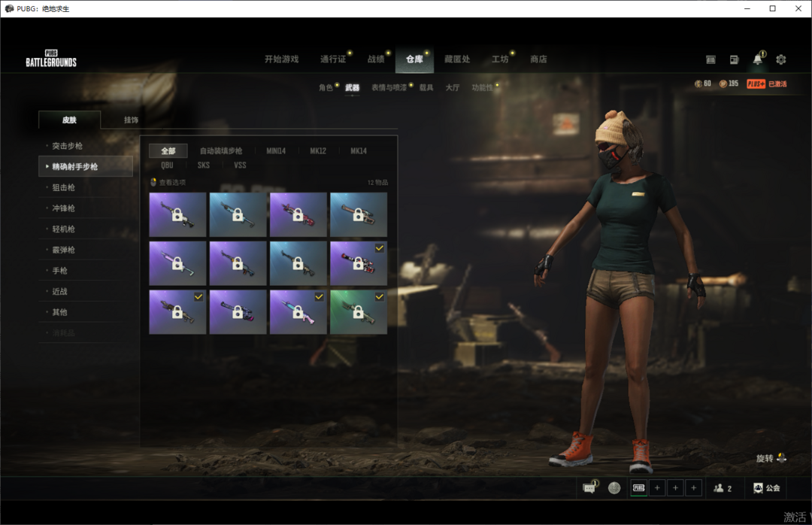The width and height of the screenshot is (812, 525).
Task: Open the settings gear icon
Action: 781,59
